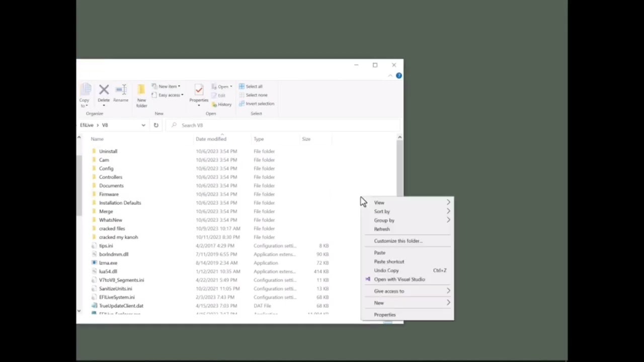Open the Properties checkmark icon in ribbon
644x362 pixels.
coord(199,90)
